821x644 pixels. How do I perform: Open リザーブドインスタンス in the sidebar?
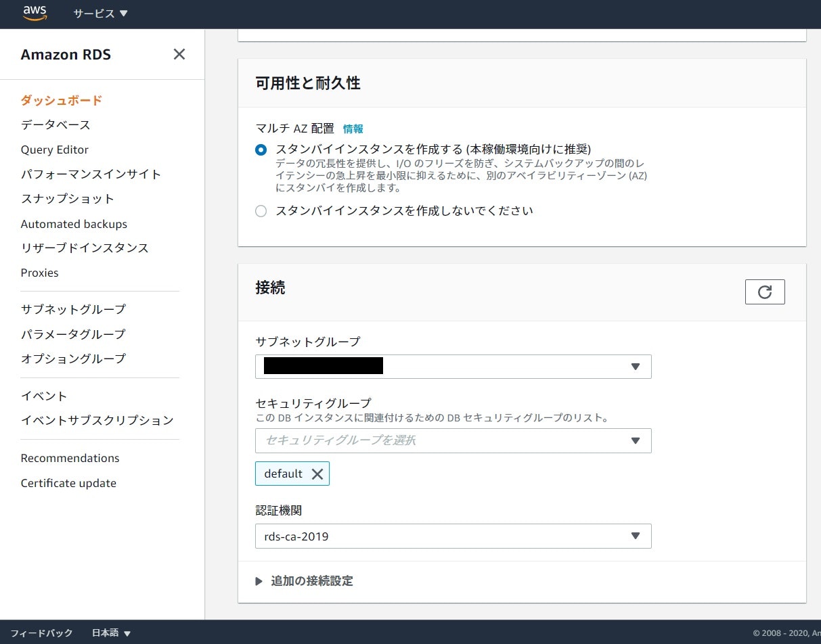(85, 248)
